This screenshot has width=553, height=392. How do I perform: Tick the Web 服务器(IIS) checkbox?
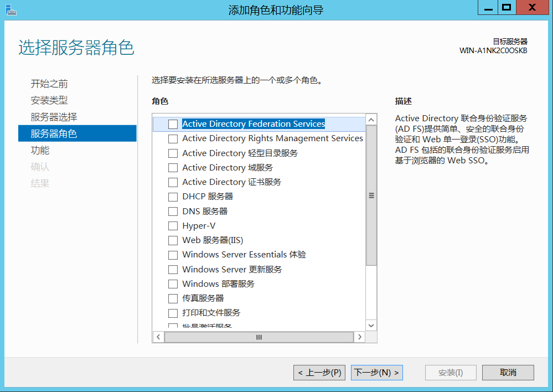173,240
